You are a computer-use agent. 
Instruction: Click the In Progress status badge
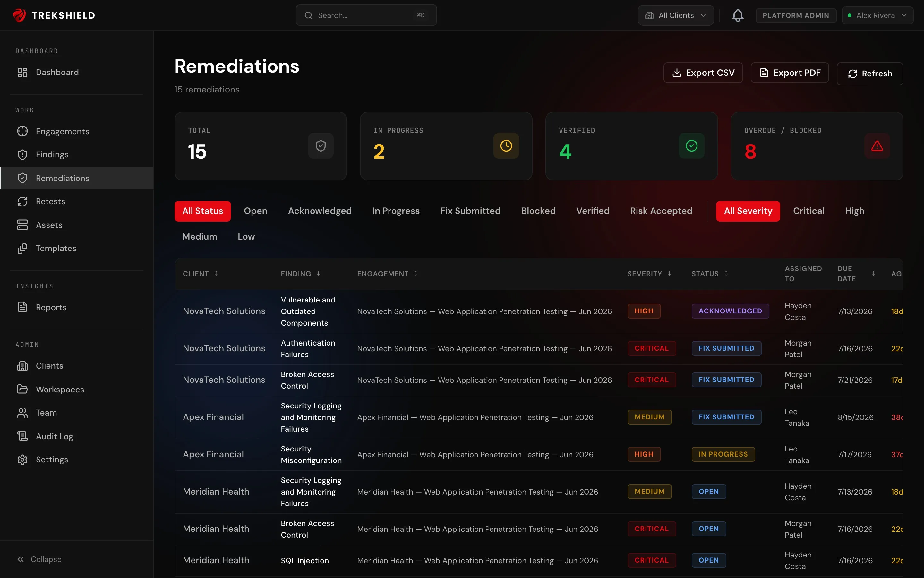723,454
